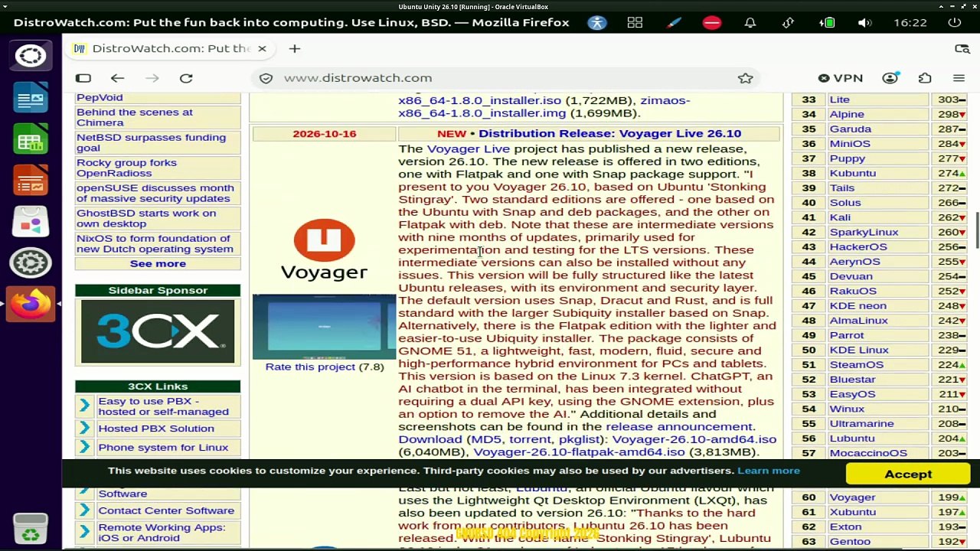The width and height of the screenshot is (980, 551).
Task: Open the system volume icon
Action: coord(864,22)
